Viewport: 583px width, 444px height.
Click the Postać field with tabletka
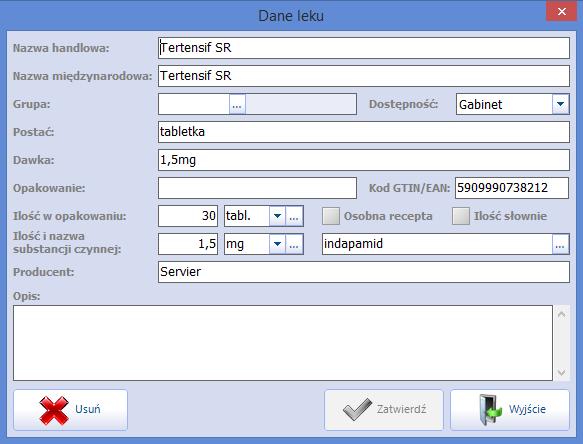364,132
